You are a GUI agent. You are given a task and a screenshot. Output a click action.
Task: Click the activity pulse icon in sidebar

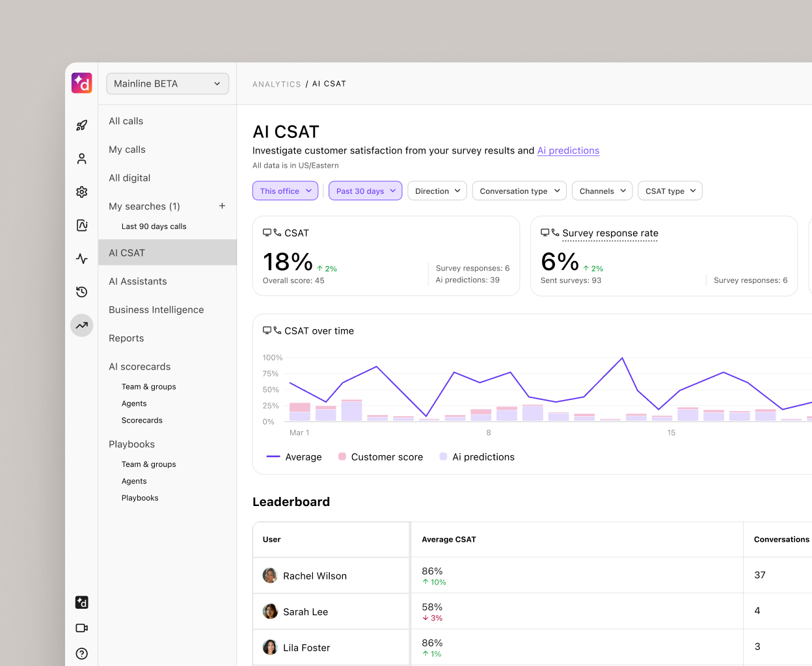click(x=81, y=258)
